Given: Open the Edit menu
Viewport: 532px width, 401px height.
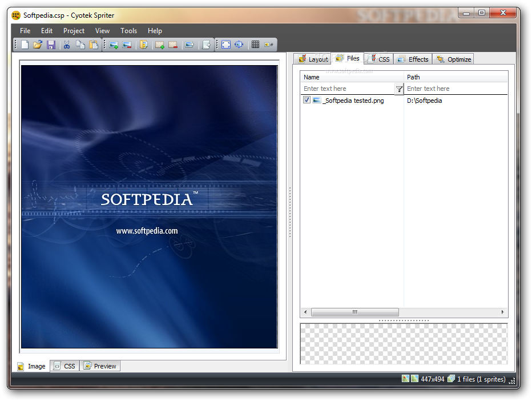Looking at the screenshot, I should click(47, 31).
